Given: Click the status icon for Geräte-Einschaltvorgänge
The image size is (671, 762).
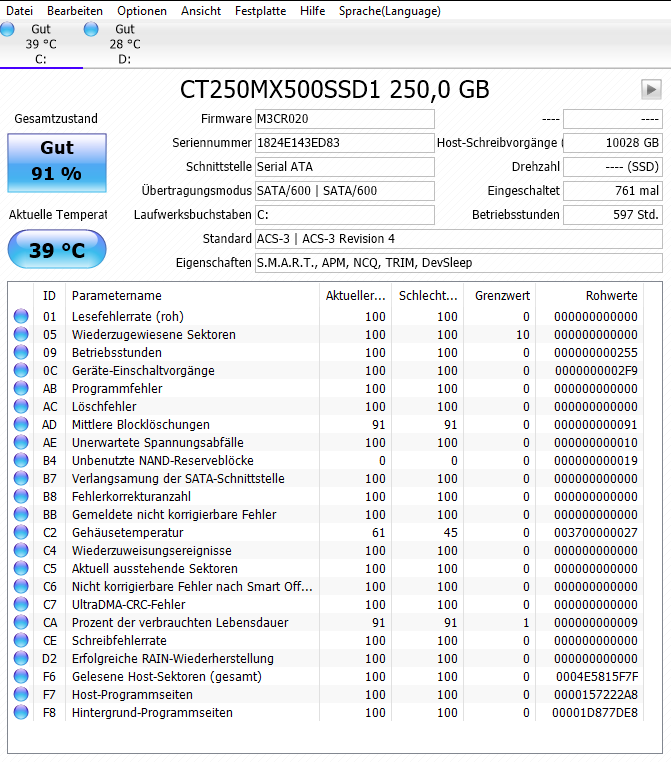Looking at the screenshot, I should (x=21, y=370).
